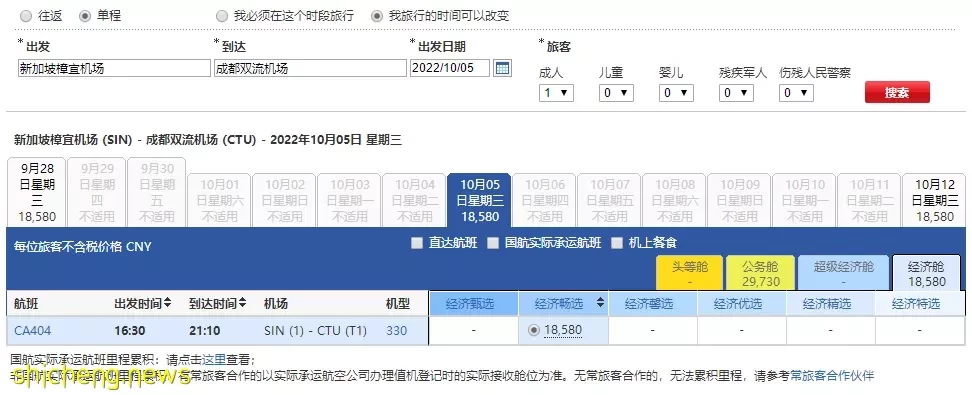972x395 pixels.
Task: Click the 经济馨选 fare column header
Action: click(652, 303)
